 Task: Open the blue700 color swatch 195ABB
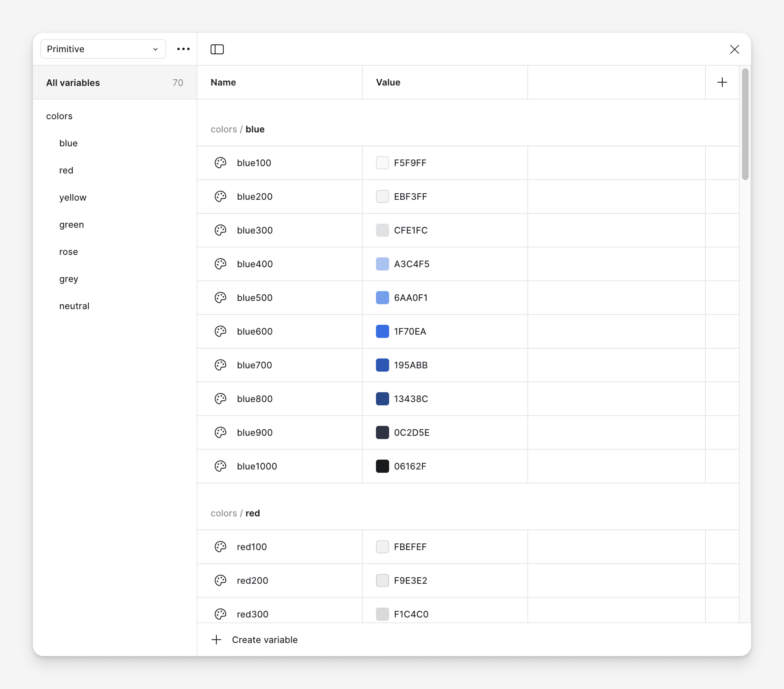coord(382,365)
